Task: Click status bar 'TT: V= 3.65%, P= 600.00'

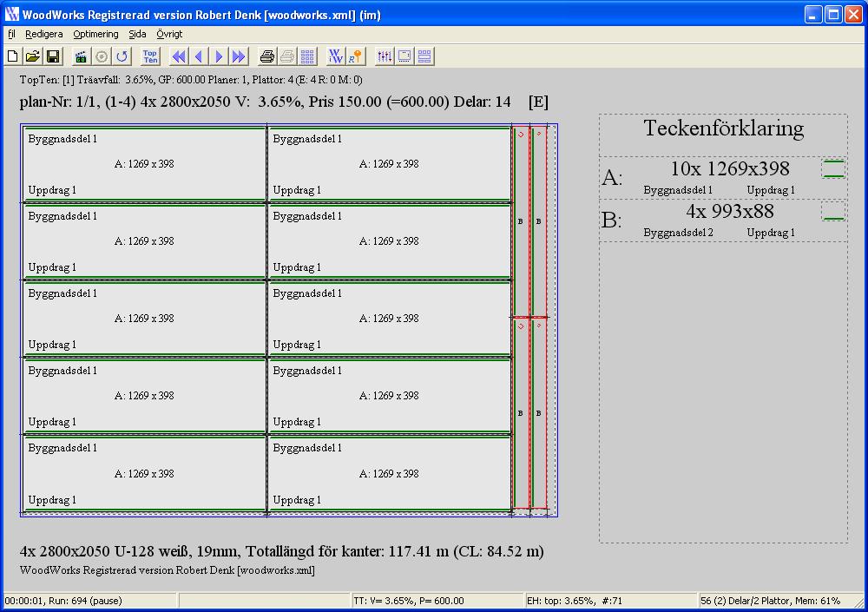Action: [x=409, y=601]
